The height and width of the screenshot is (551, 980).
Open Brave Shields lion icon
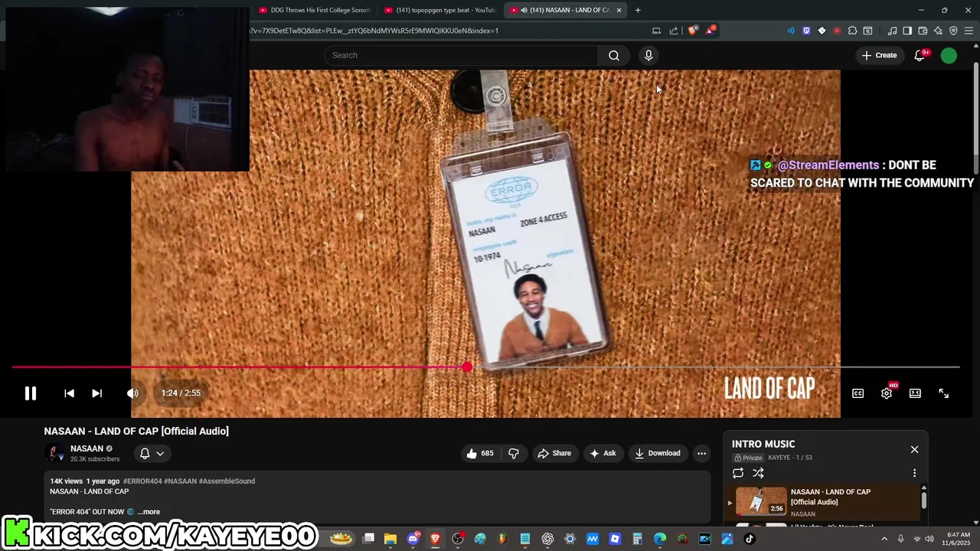(x=692, y=31)
